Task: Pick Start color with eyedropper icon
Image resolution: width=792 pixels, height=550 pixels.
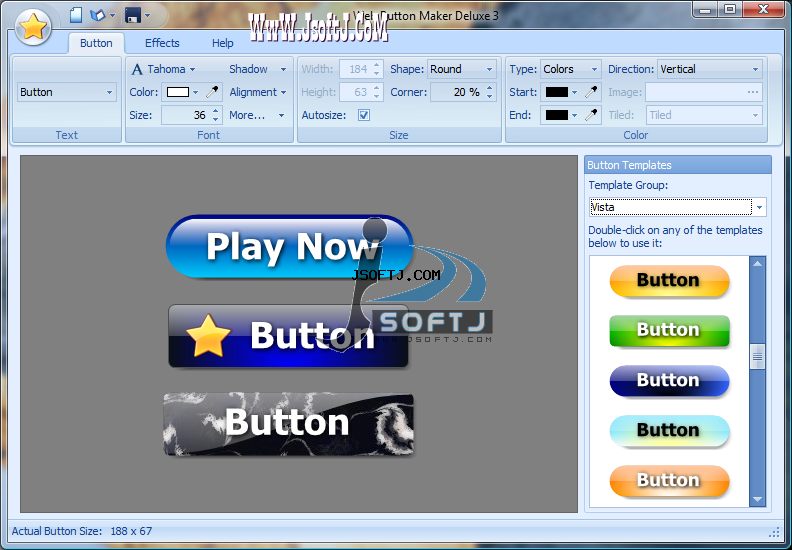Action: pos(591,92)
